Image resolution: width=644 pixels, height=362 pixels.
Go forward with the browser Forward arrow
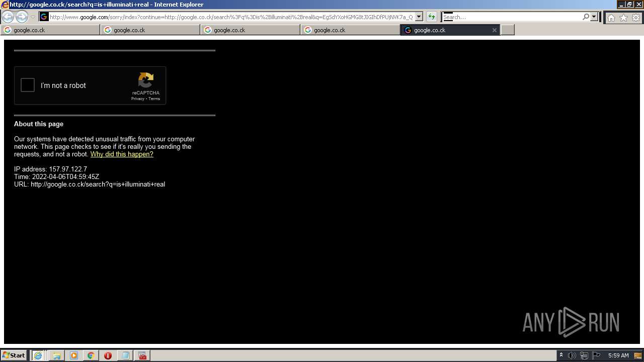pos(22,17)
